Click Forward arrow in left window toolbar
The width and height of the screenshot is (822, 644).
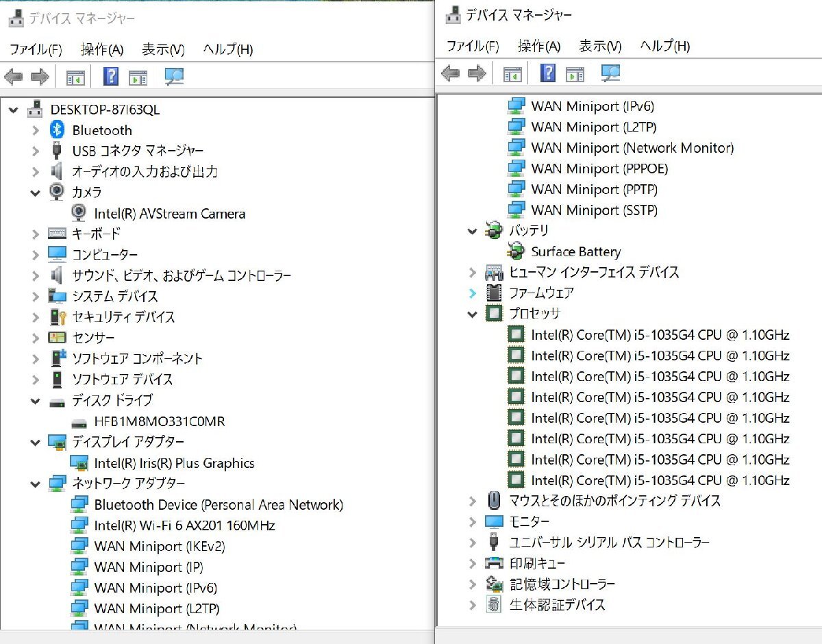(x=40, y=77)
